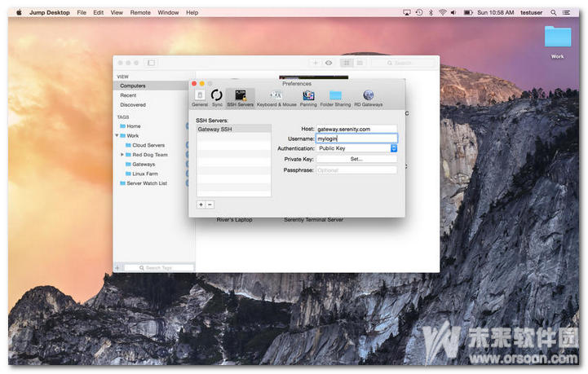The width and height of the screenshot is (588, 374).
Task: Switch main window to list view
Action: pos(360,63)
